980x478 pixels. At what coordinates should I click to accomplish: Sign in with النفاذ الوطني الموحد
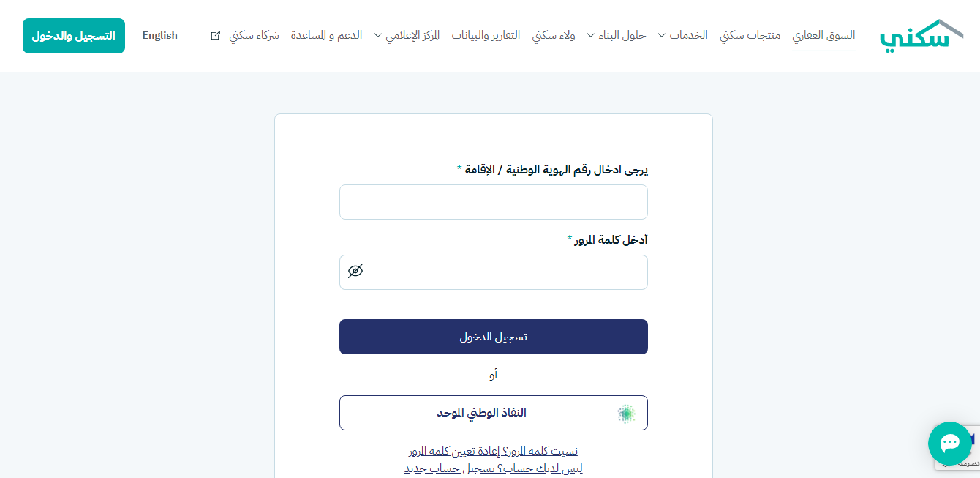(494, 413)
